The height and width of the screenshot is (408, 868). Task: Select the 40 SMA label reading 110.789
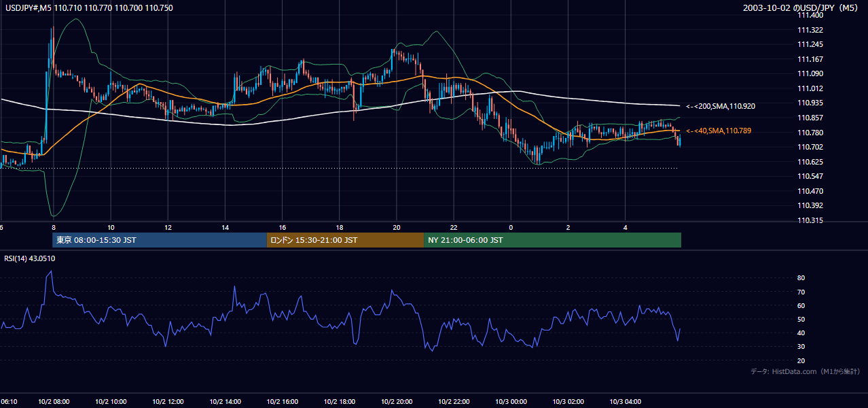pyautogui.click(x=719, y=131)
